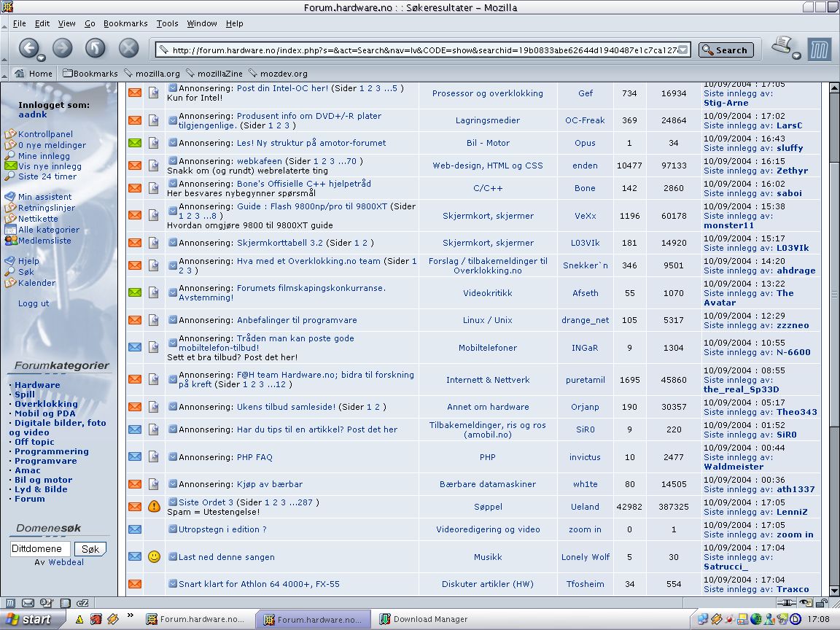
Task: Click the Forward navigation arrow
Action: pos(62,48)
